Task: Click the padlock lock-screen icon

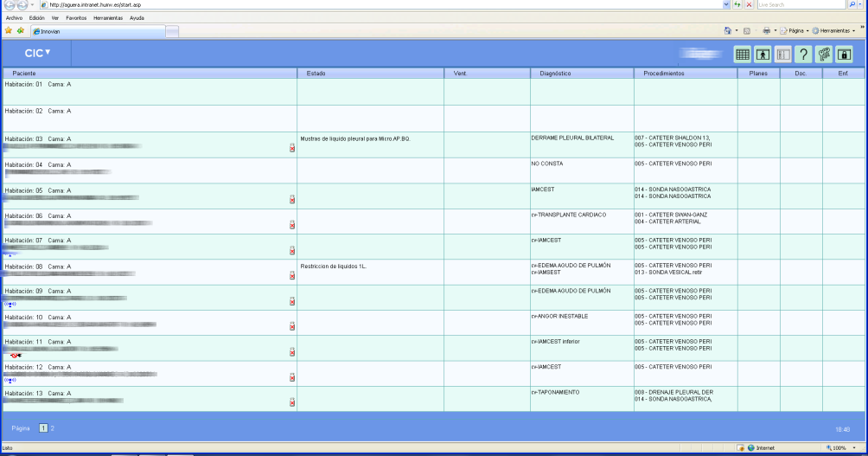Action: pos(844,55)
